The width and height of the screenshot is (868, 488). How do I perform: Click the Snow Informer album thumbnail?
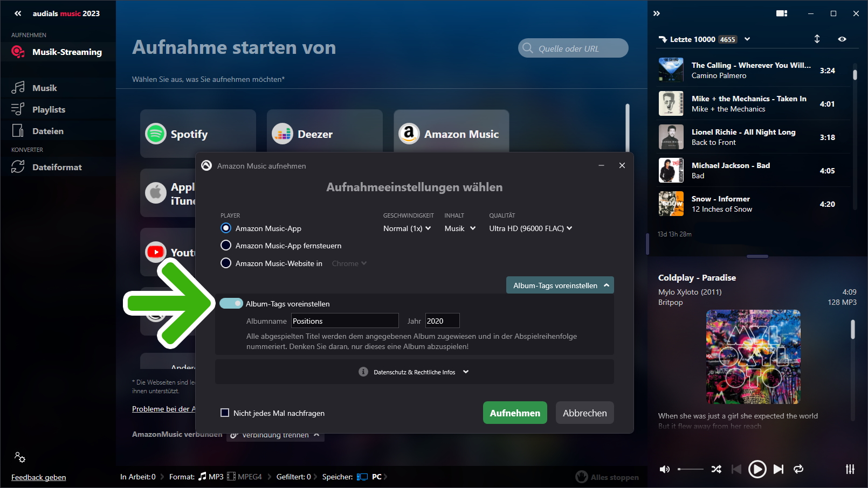[x=671, y=204]
